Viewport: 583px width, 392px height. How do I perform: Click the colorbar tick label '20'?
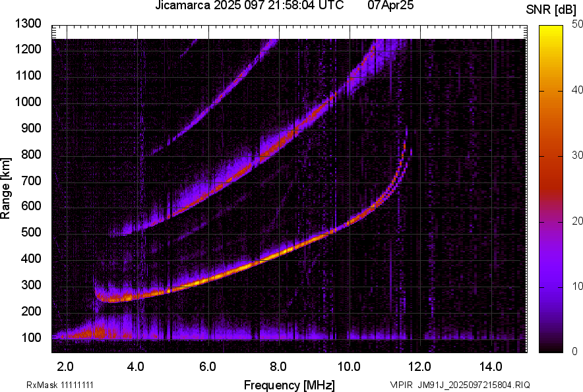[x=577, y=221]
